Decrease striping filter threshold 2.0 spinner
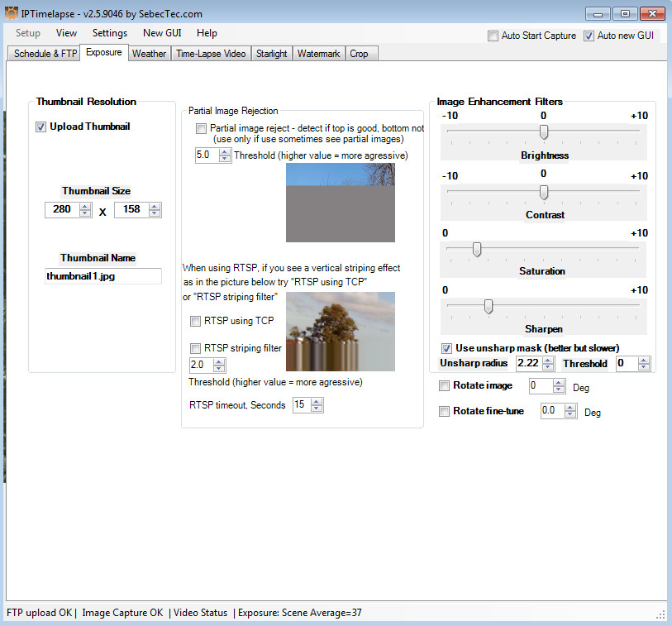Screen dimensions: 672x626 (x=219, y=369)
